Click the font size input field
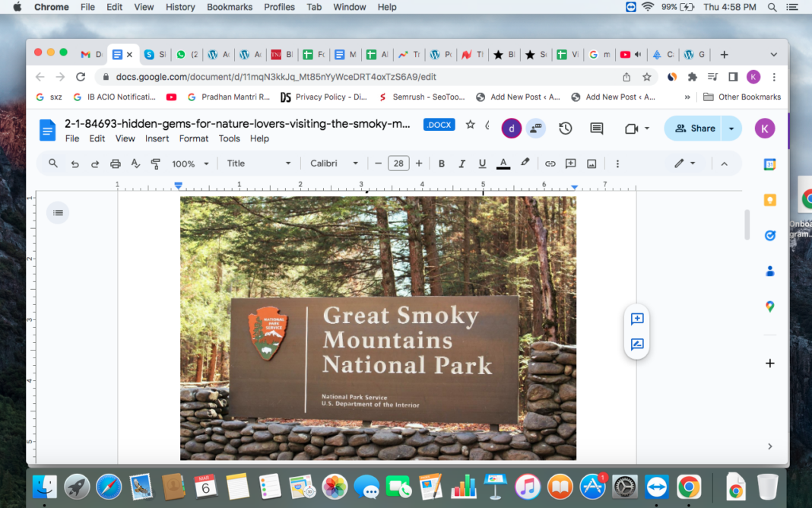The height and width of the screenshot is (508, 812). tap(398, 164)
